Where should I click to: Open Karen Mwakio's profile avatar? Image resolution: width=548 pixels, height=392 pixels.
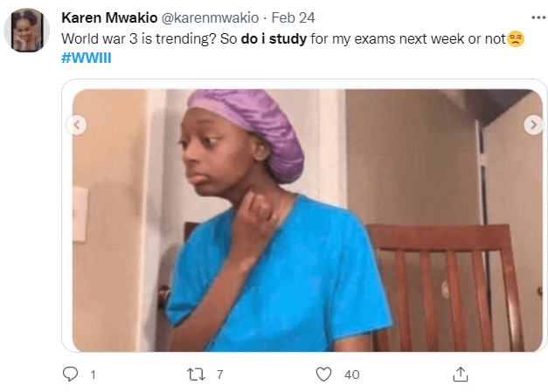click(26, 30)
